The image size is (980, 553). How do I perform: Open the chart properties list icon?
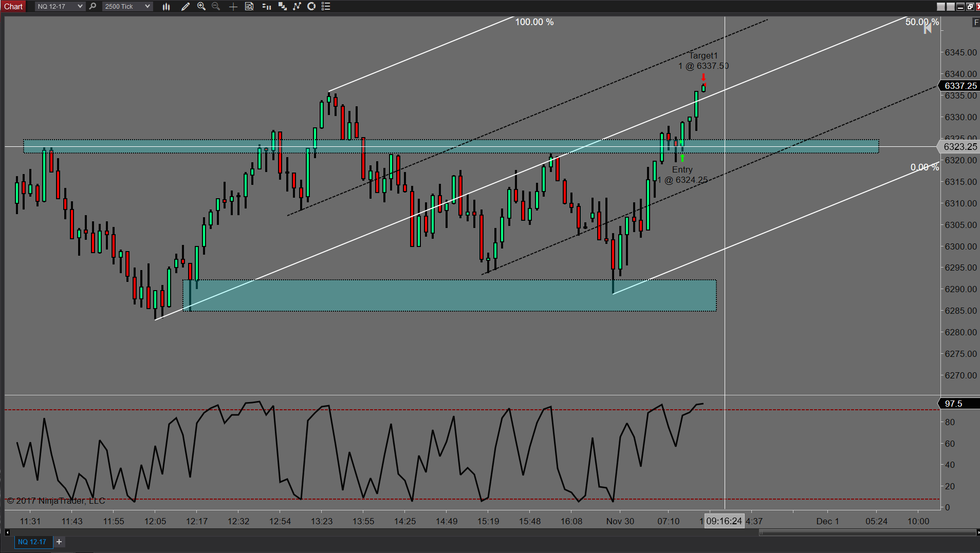click(326, 6)
